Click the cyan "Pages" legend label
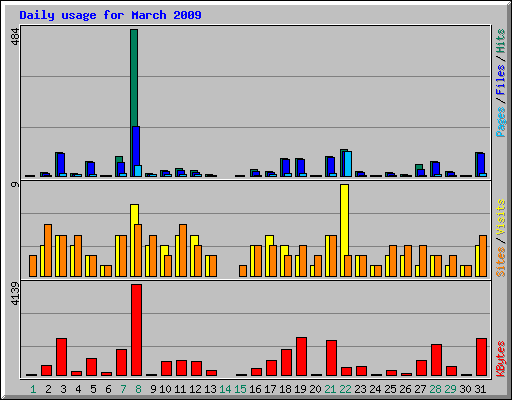512x400 pixels. point(501,122)
